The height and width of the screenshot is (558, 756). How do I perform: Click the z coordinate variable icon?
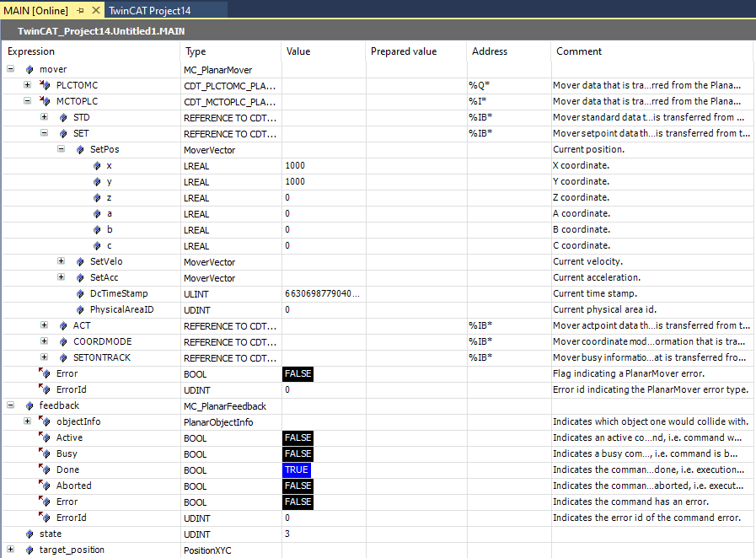pyautogui.click(x=97, y=197)
